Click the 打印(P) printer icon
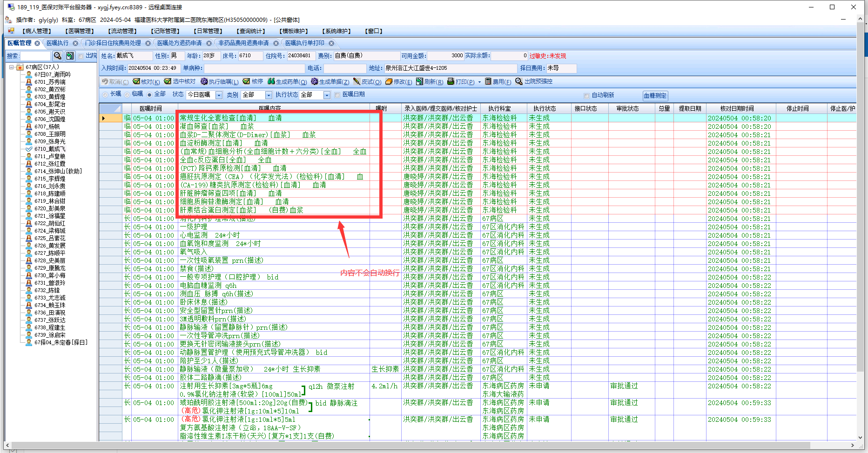 tap(451, 81)
